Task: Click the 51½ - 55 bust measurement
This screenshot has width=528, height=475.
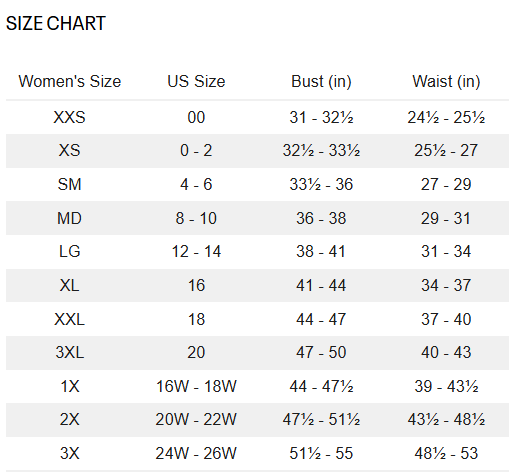Action: pos(321,453)
